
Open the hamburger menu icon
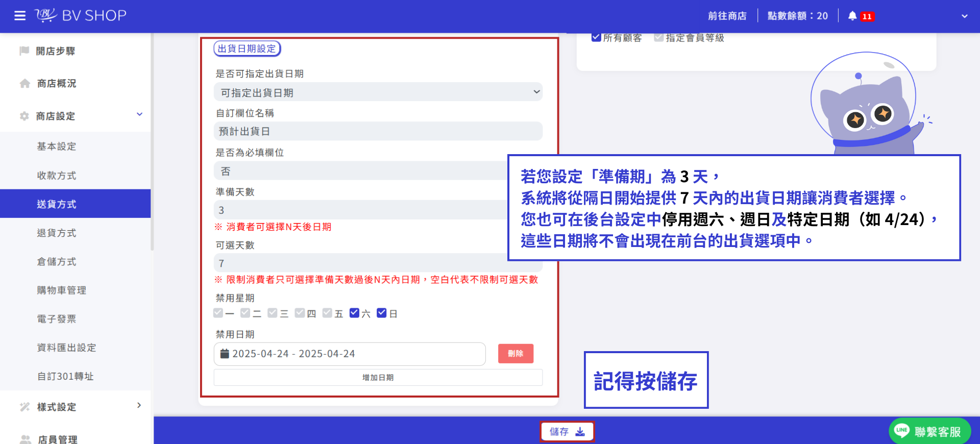tap(20, 16)
